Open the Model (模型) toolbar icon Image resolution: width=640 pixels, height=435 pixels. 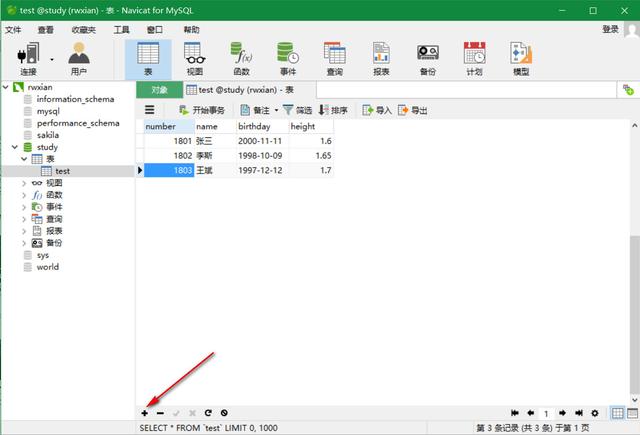(521, 59)
